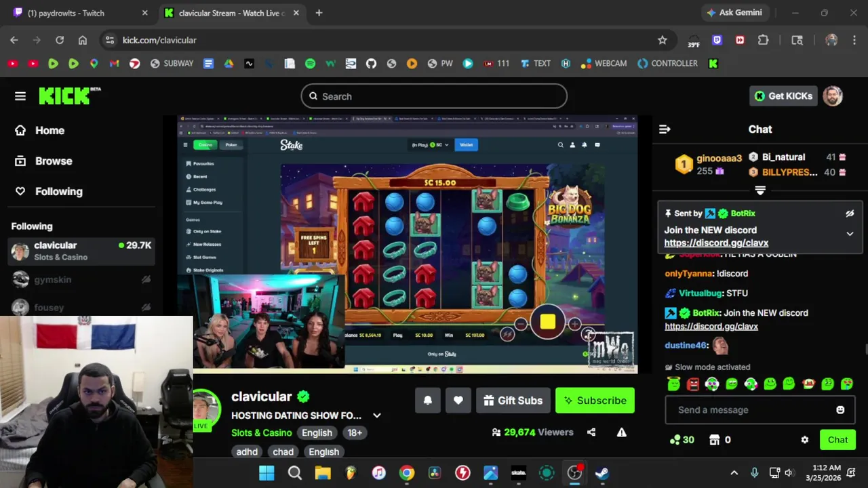The image size is (868, 488).
Task: Open the clock and date in taskbar
Action: [824, 472]
